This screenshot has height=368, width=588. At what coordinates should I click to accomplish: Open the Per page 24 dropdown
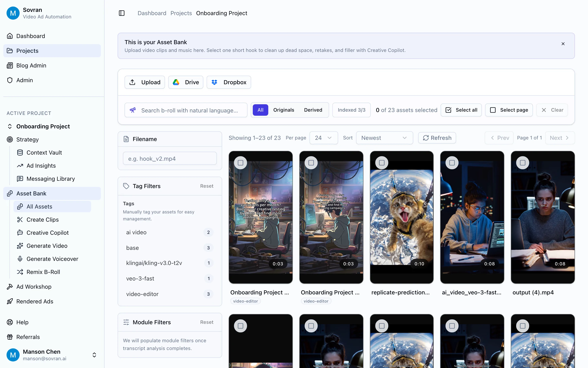tap(324, 138)
